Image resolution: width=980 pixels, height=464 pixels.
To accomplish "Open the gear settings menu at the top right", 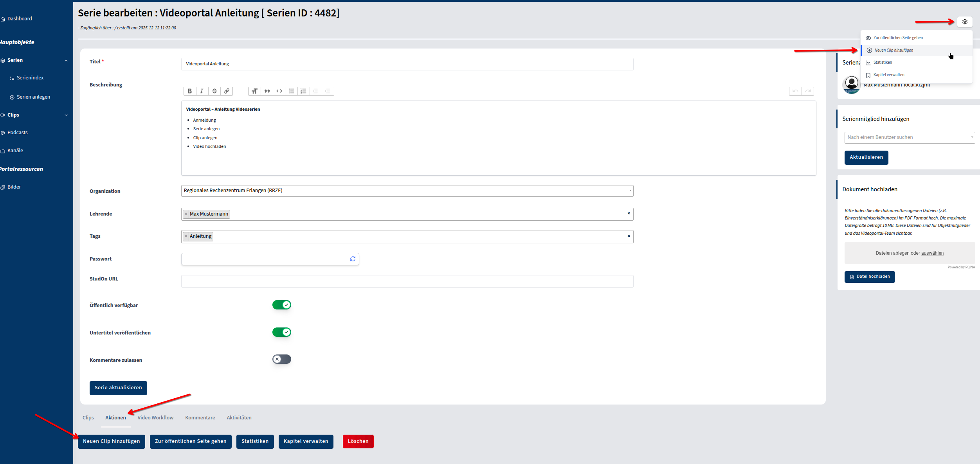I will [964, 22].
